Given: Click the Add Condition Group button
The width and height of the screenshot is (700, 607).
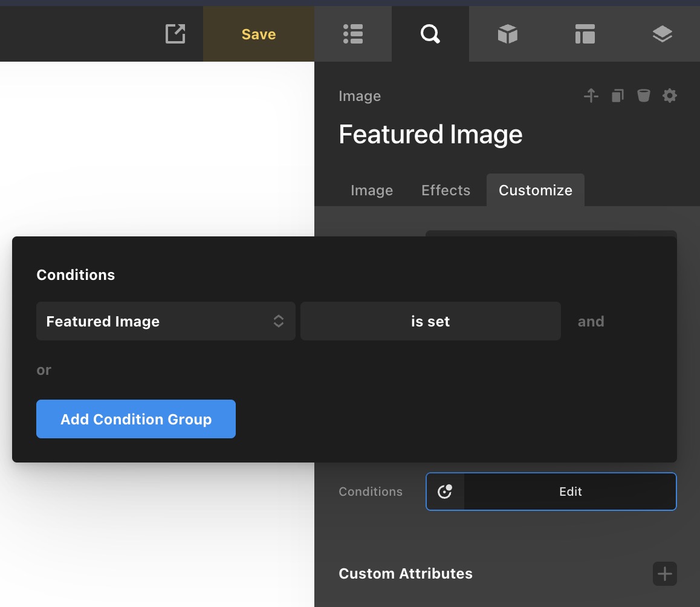Looking at the screenshot, I should pyautogui.click(x=136, y=419).
